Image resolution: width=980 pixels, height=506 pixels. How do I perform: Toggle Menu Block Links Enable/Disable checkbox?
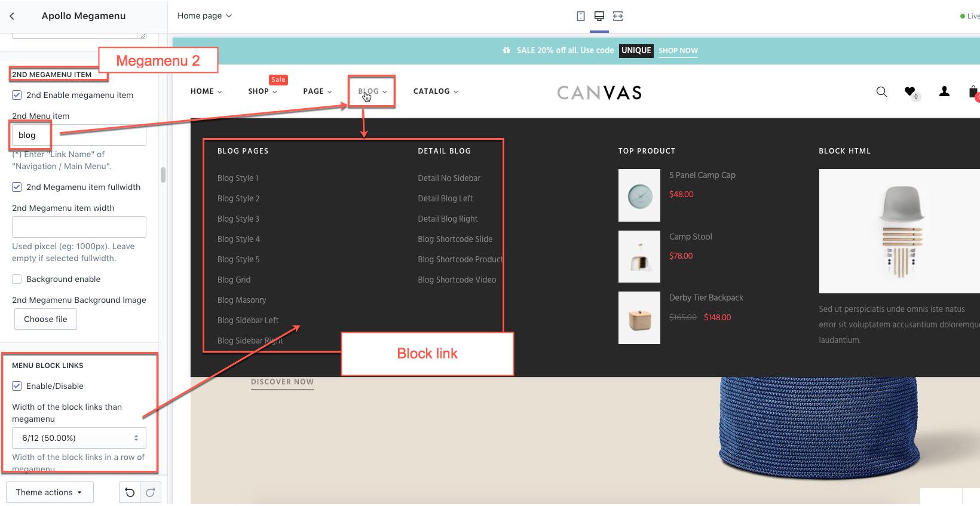17,386
